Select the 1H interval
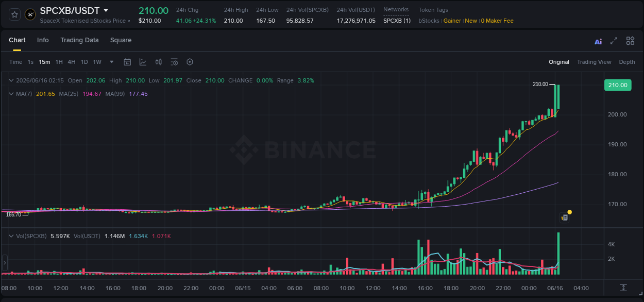Viewport: 644px width, 302px height. (x=59, y=62)
